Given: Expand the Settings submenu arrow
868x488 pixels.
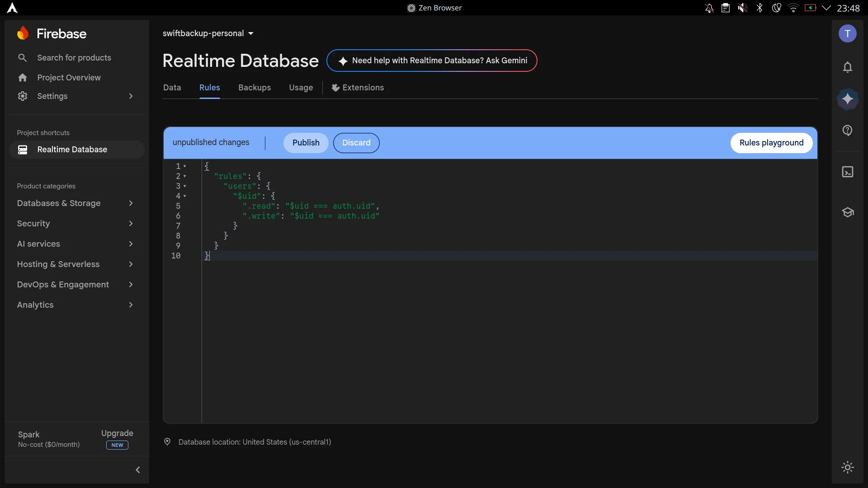Looking at the screenshot, I should point(131,96).
